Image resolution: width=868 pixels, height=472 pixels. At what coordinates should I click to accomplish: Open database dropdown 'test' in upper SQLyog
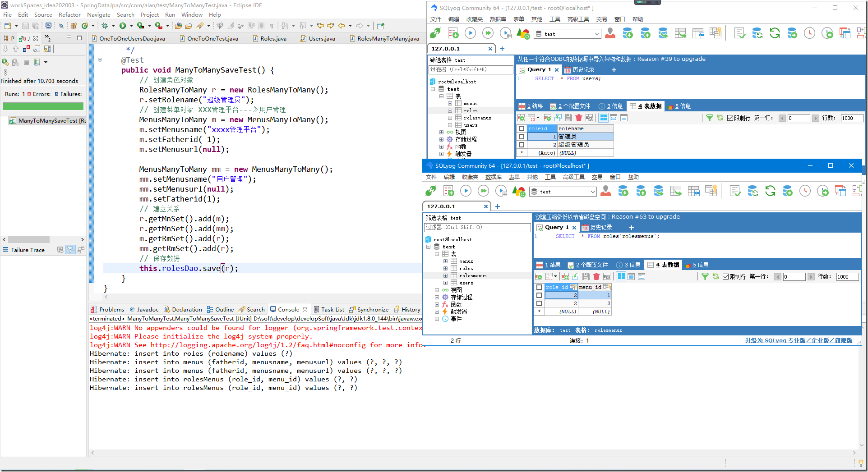point(568,34)
